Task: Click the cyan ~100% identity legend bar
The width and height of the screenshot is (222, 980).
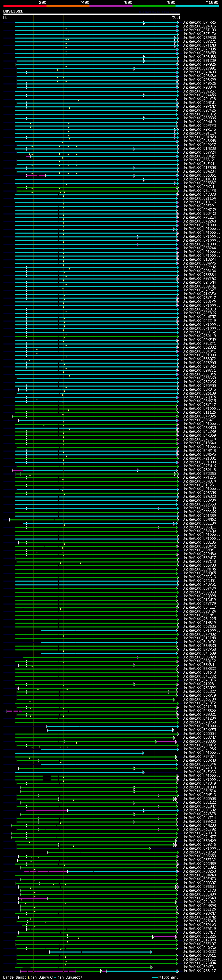Action: pyautogui.click(x=197, y=6)
